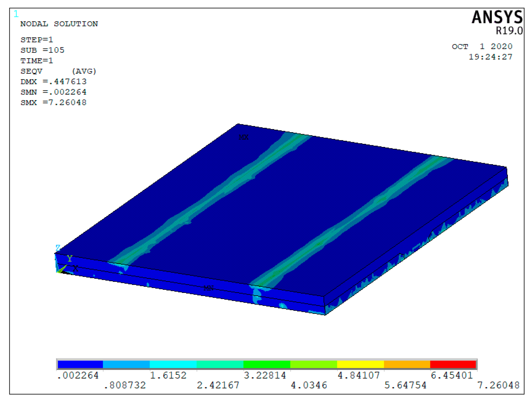Viewport: 532px width, 402px height.
Task: Click the SMN =.002264 value
Action: (53, 92)
